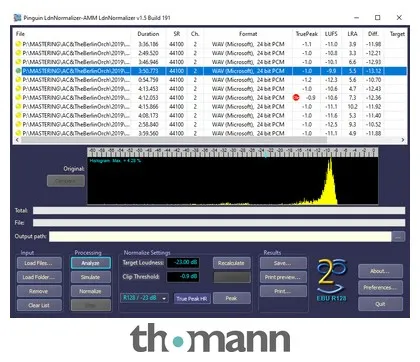
Task: Click the Clear List button
Action: 39,305
